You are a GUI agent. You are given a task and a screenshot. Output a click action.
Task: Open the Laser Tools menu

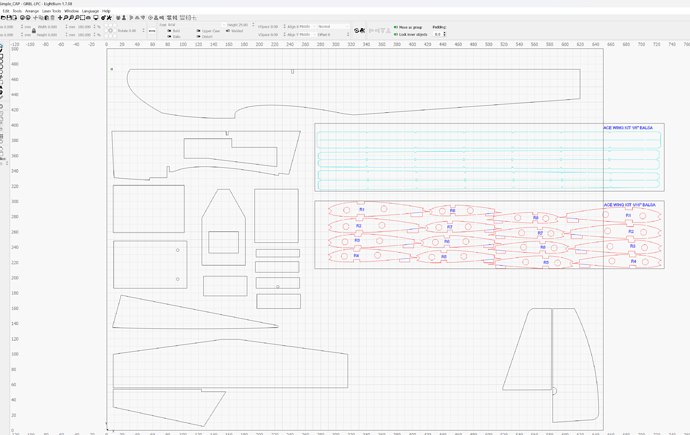[x=51, y=11]
